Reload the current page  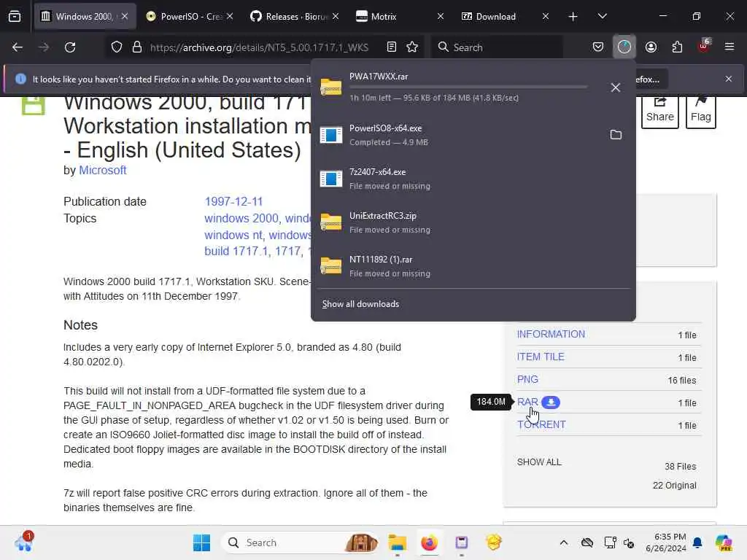[x=70, y=47]
